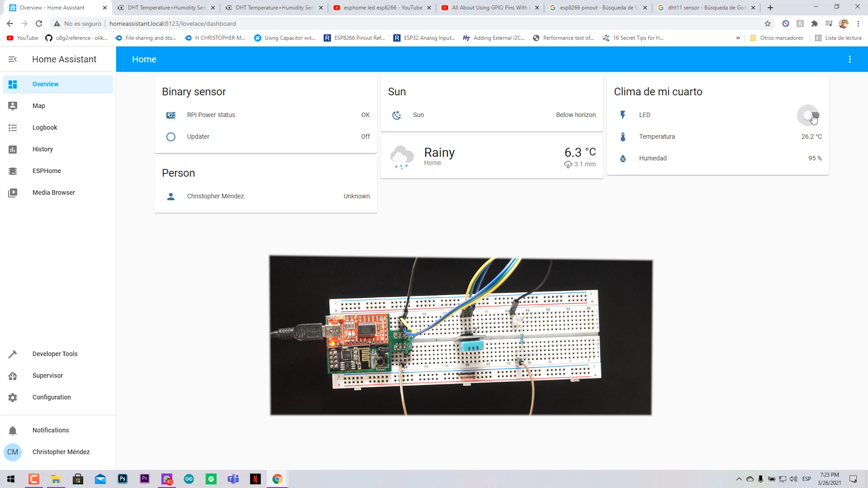Switch to esp8266 pinout Google tab
This screenshot has width=868, height=488.
pyautogui.click(x=599, y=8)
